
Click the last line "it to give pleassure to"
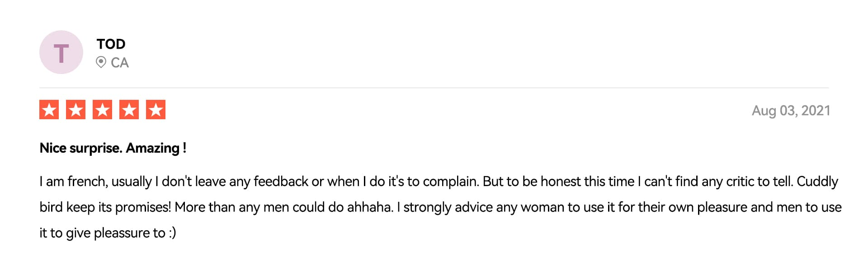[x=108, y=233]
